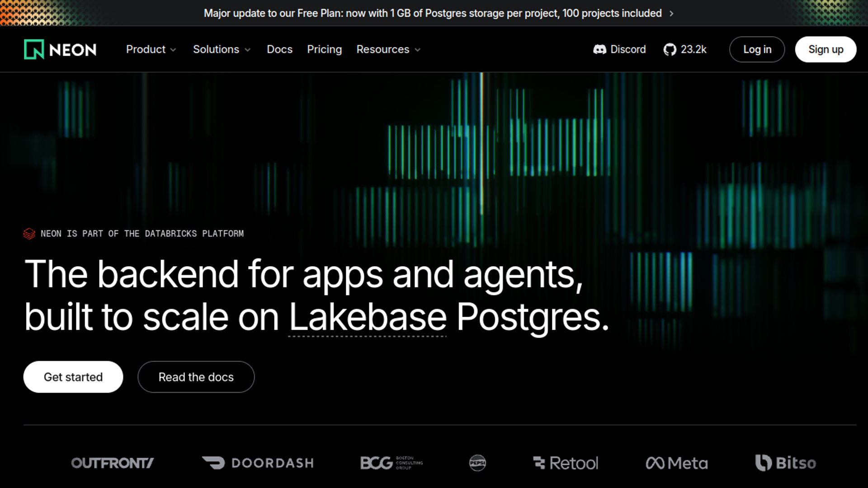Open the Pricing menu item
This screenshot has width=868, height=488.
coord(325,49)
